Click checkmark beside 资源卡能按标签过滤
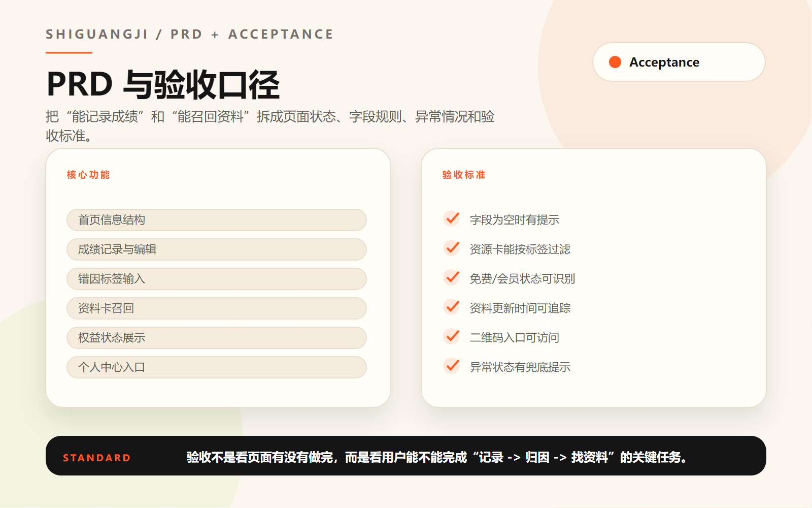The width and height of the screenshot is (812, 508). click(452, 248)
